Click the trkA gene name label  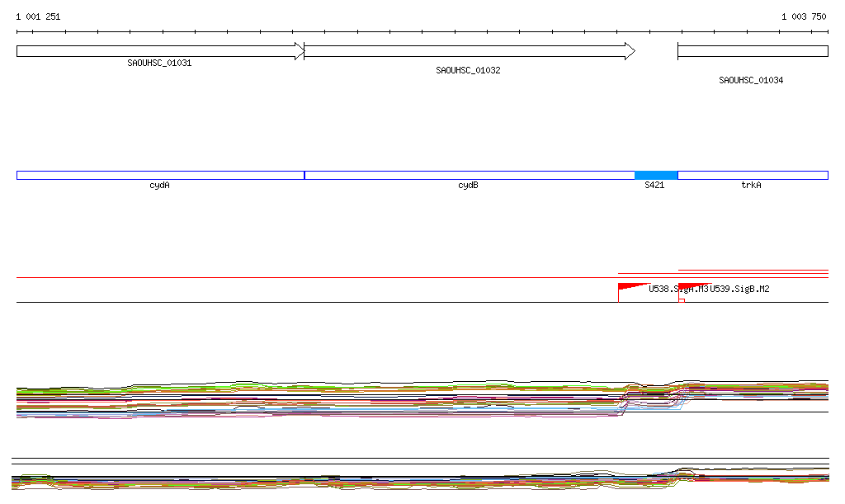751,186
